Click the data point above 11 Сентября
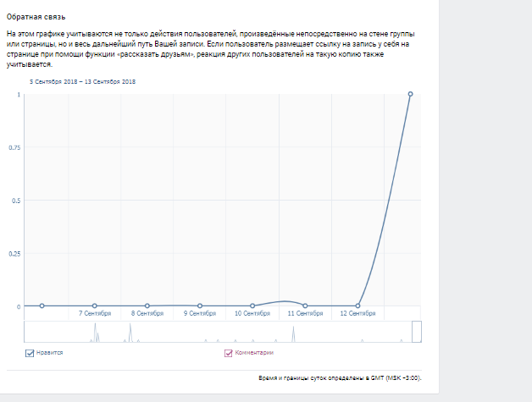The width and height of the screenshot is (532, 402). 305,306
